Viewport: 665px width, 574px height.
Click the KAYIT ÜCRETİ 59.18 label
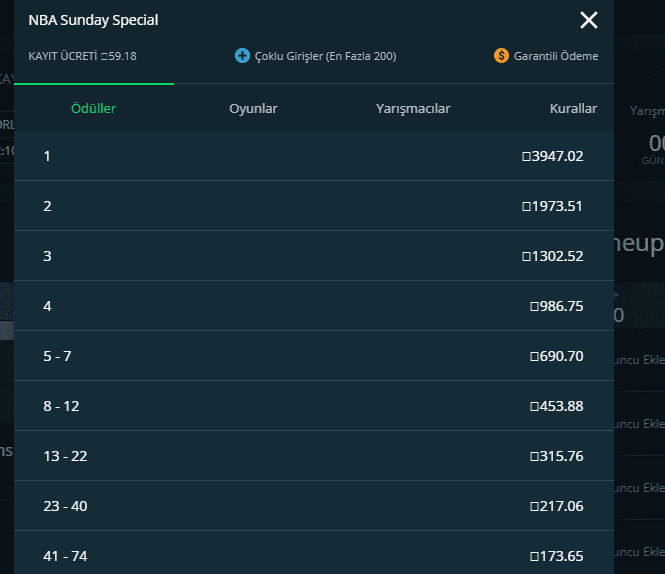click(82, 56)
